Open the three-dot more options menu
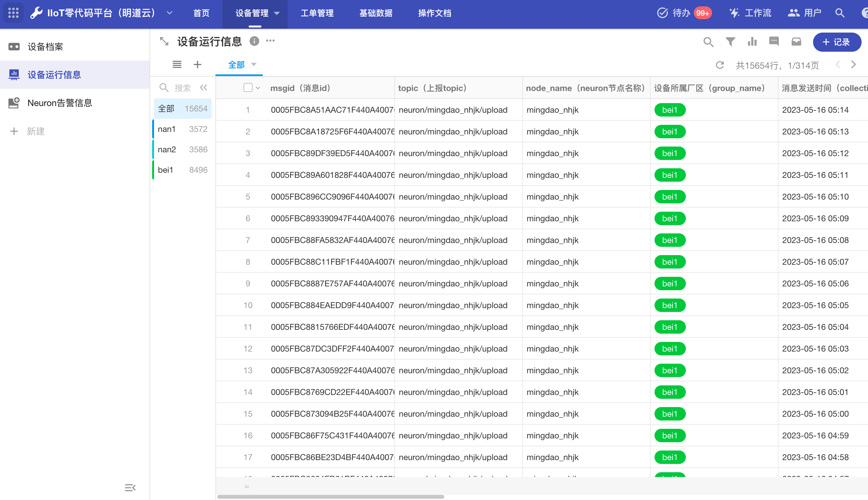Image resolution: width=868 pixels, height=500 pixels. (270, 41)
